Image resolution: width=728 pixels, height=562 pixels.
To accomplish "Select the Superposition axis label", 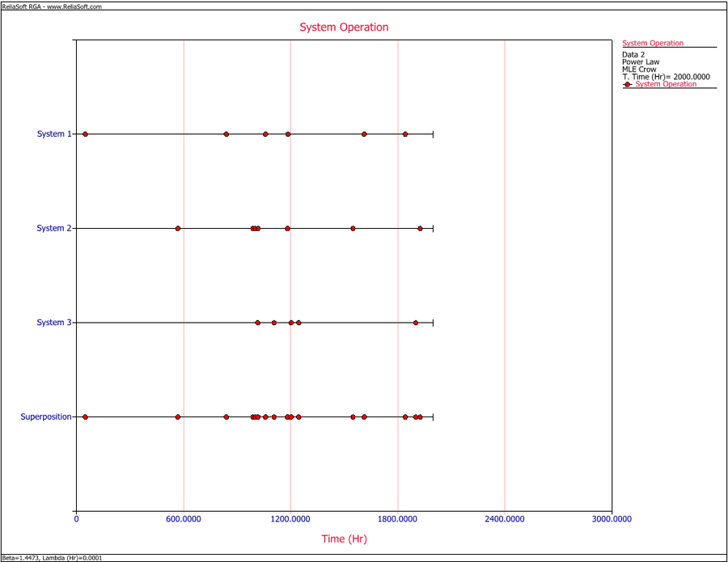I will pos(46,416).
